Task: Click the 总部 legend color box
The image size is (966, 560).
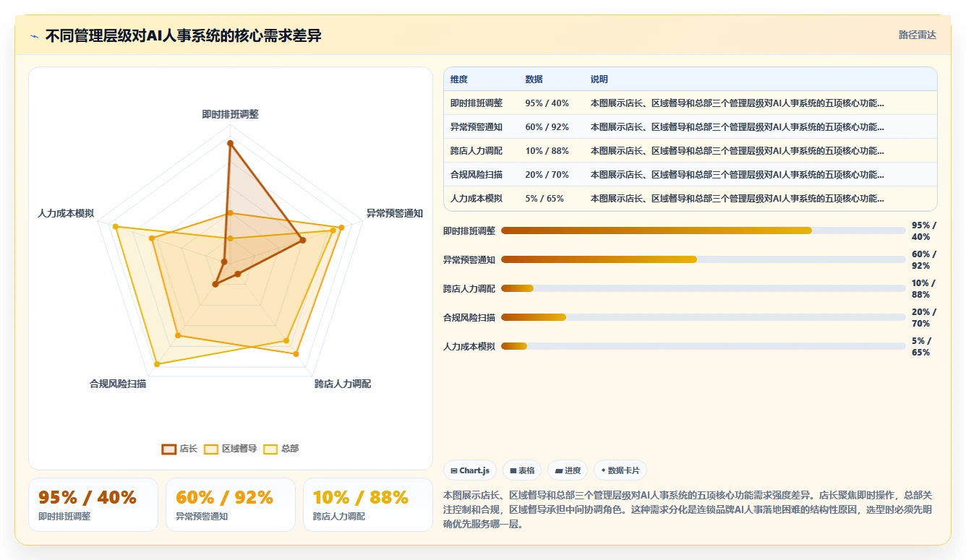Action: (x=270, y=449)
